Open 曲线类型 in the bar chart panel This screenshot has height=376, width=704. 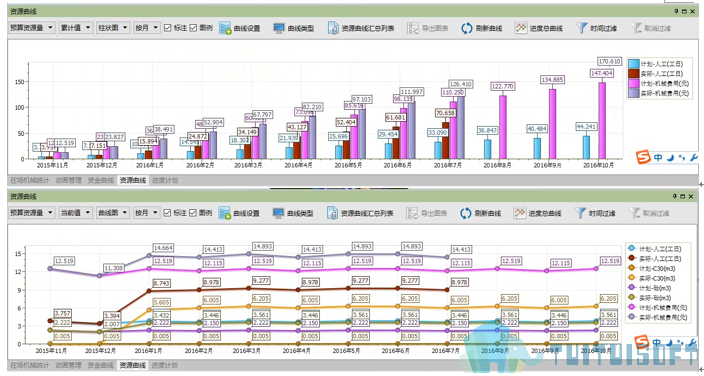(294, 28)
